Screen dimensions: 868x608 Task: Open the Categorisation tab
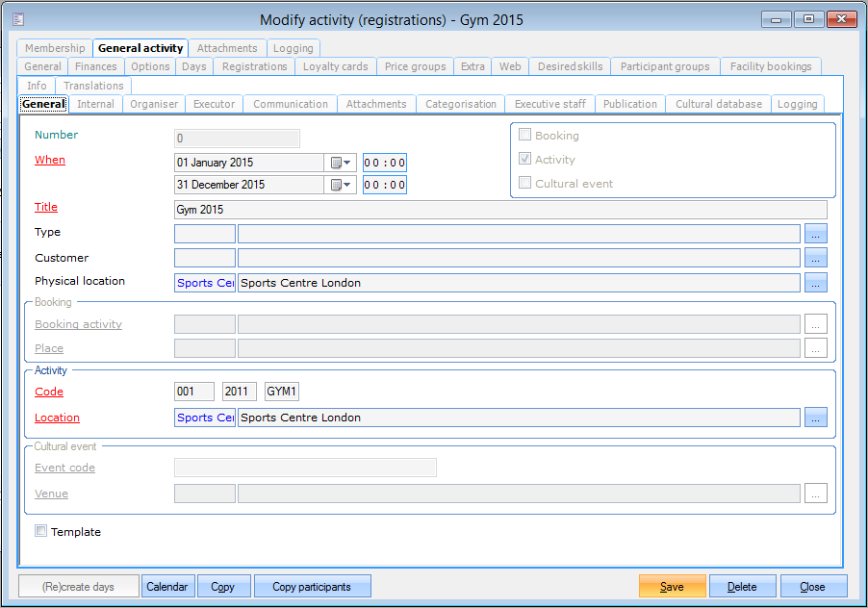[x=461, y=104]
